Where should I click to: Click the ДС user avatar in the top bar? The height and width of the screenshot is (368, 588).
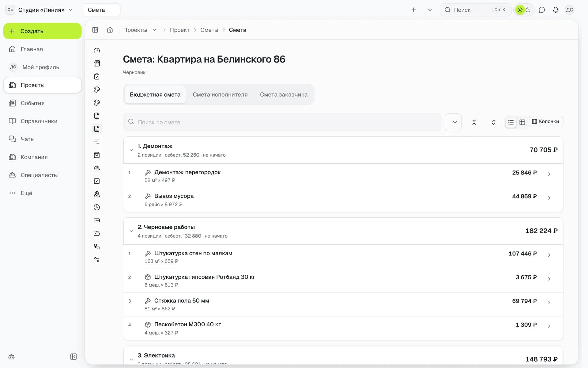[x=570, y=10]
